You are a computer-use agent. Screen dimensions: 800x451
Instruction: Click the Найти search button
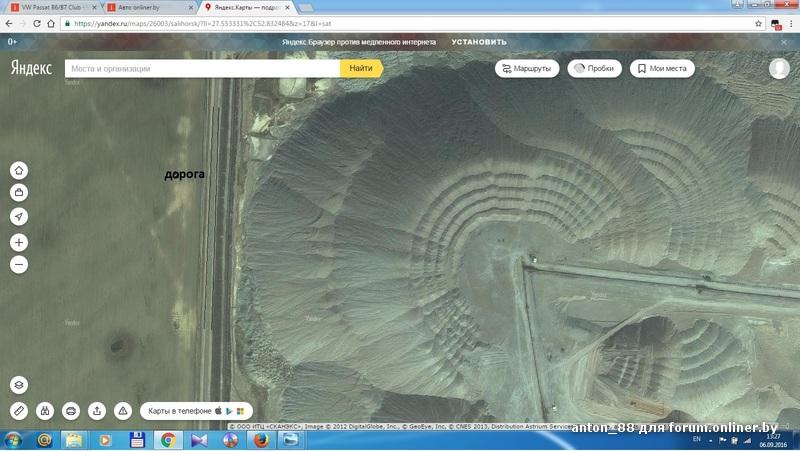[361, 68]
